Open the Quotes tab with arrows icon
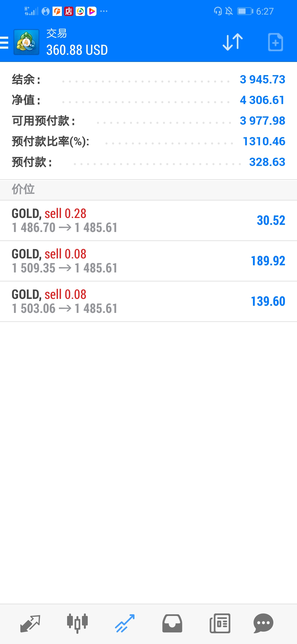The height and width of the screenshot is (644, 297). (30, 624)
